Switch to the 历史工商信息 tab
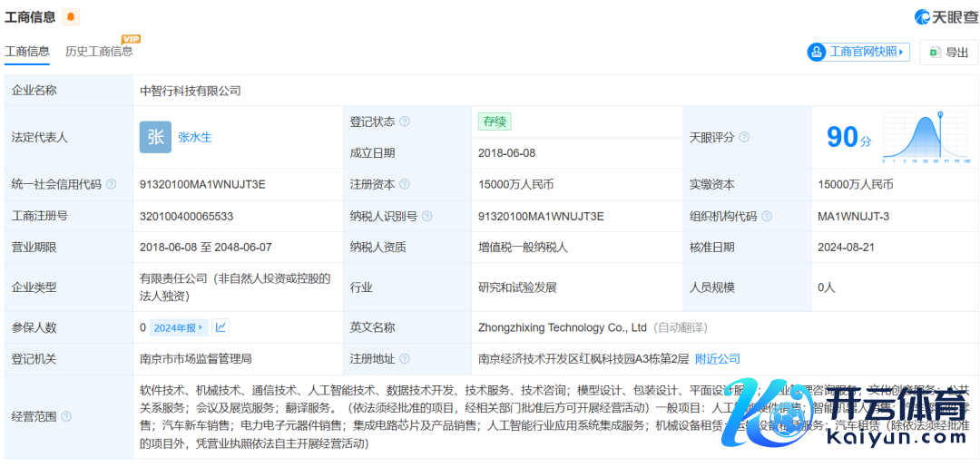Screen dimensions: 980x467 [x=99, y=52]
